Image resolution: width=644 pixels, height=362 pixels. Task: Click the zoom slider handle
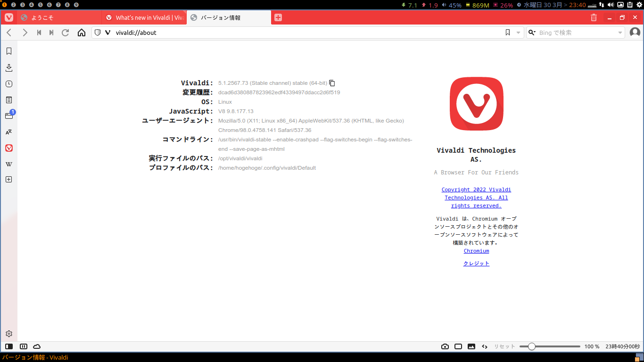pyautogui.click(x=532, y=346)
